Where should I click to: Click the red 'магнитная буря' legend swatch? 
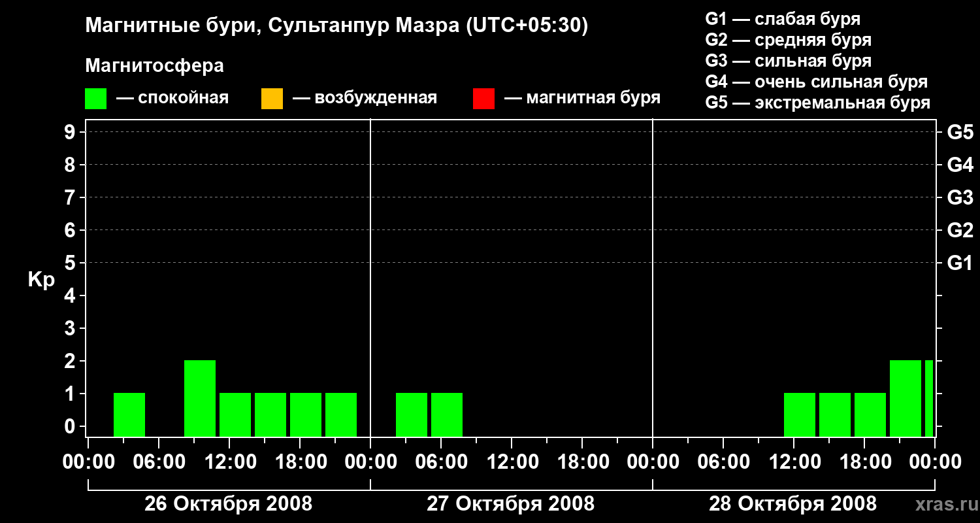tap(483, 99)
